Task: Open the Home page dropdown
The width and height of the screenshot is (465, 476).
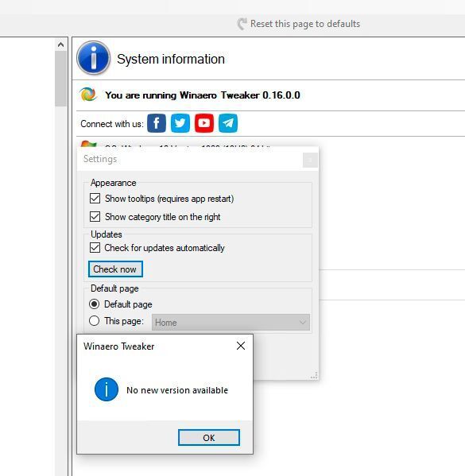Action: (x=231, y=322)
